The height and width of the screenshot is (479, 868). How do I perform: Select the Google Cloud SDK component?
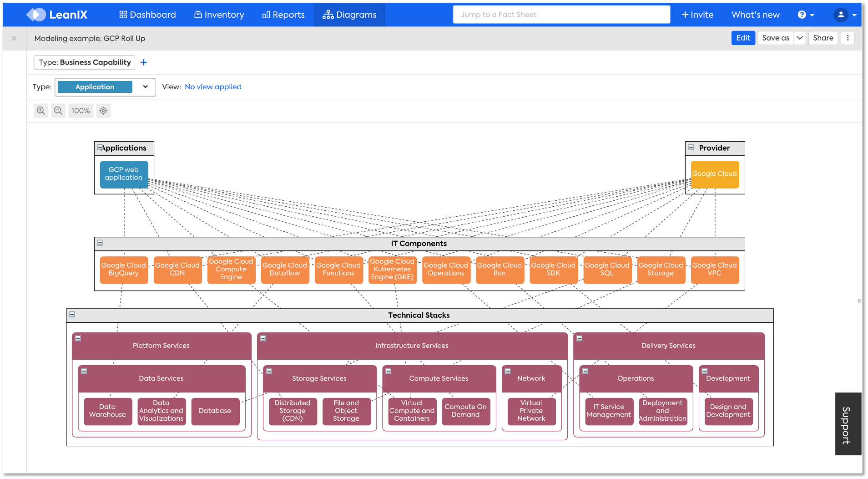553,270
